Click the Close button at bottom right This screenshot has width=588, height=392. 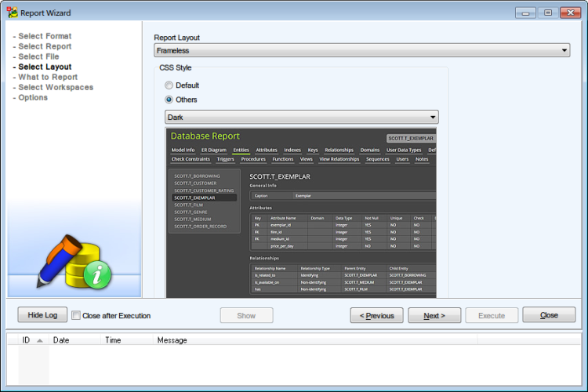pos(549,314)
